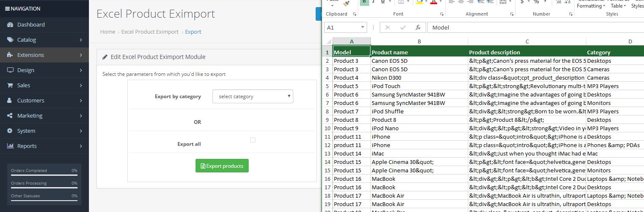Viewport: 644px width, 212px height.
Task: Click the Format Painter brush icon
Action: (346, 3)
